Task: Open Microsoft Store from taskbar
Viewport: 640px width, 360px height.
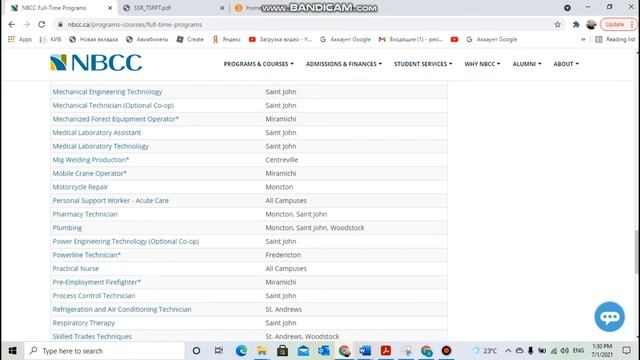Action: click(x=282, y=351)
